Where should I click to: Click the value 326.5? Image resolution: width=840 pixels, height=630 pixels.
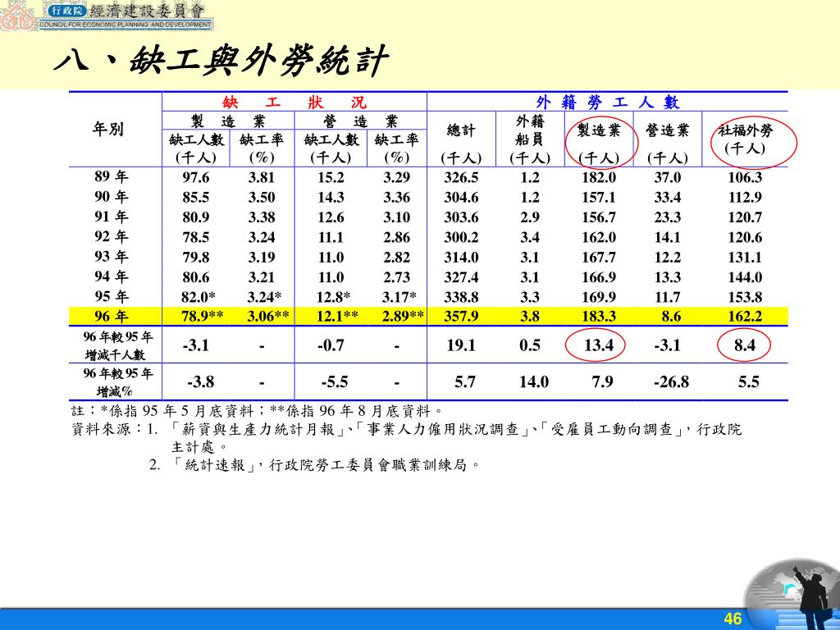(461, 177)
